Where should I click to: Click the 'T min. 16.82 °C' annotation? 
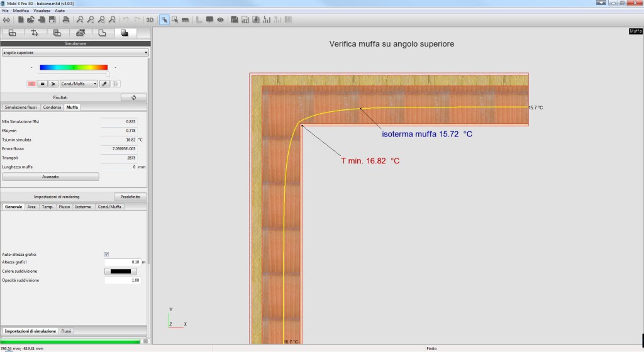(370, 161)
